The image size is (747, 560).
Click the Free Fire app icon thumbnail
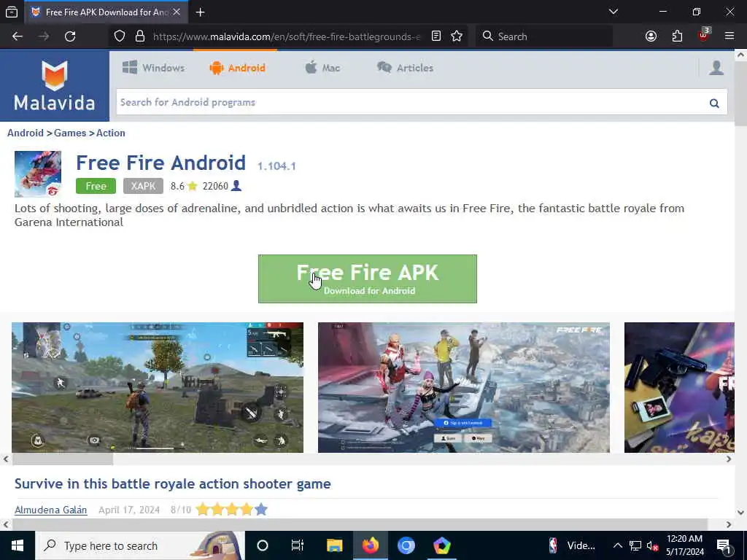click(x=38, y=174)
